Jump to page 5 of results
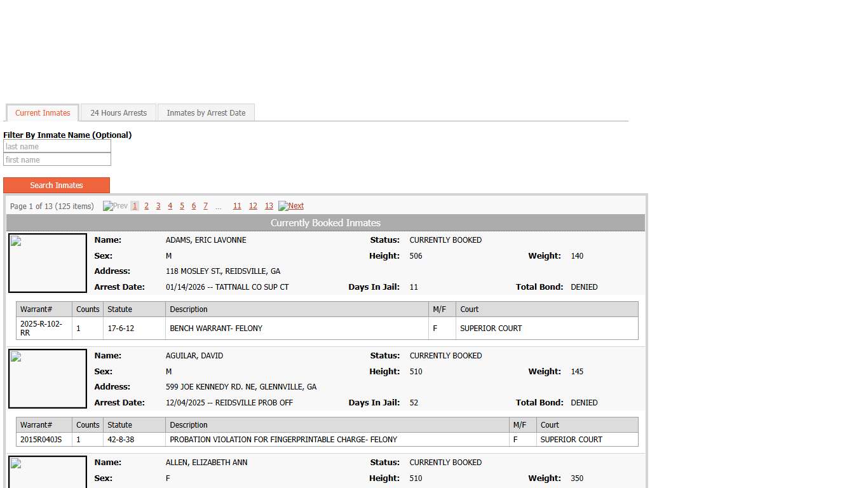 tap(182, 206)
